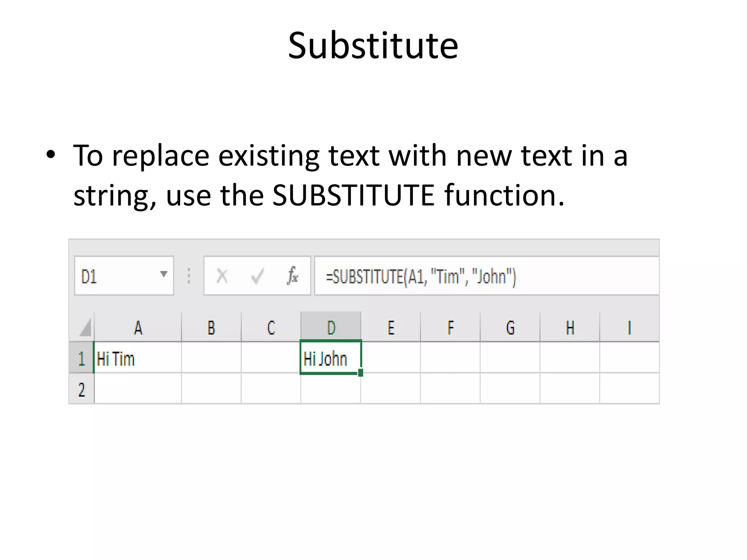Open the Insert Function fx icon
747x560 pixels.
(x=293, y=275)
